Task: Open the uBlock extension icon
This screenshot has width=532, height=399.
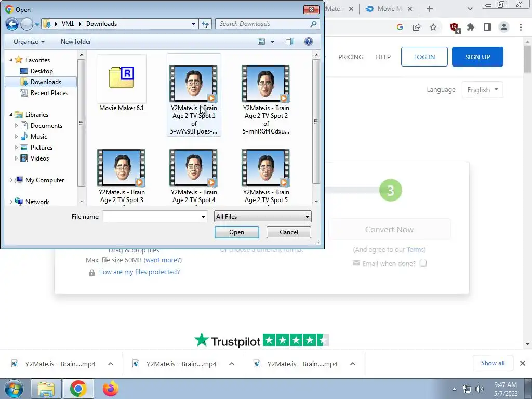Action: 455,28
